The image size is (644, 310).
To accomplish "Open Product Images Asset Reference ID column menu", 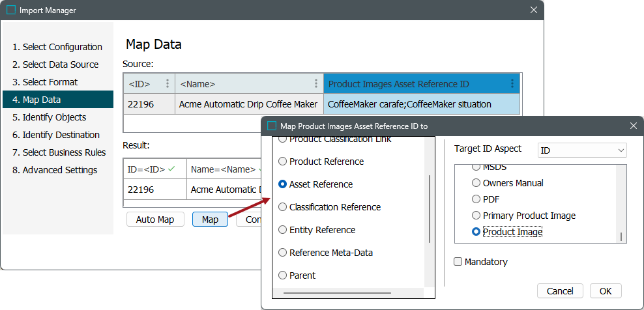I will point(512,84).
